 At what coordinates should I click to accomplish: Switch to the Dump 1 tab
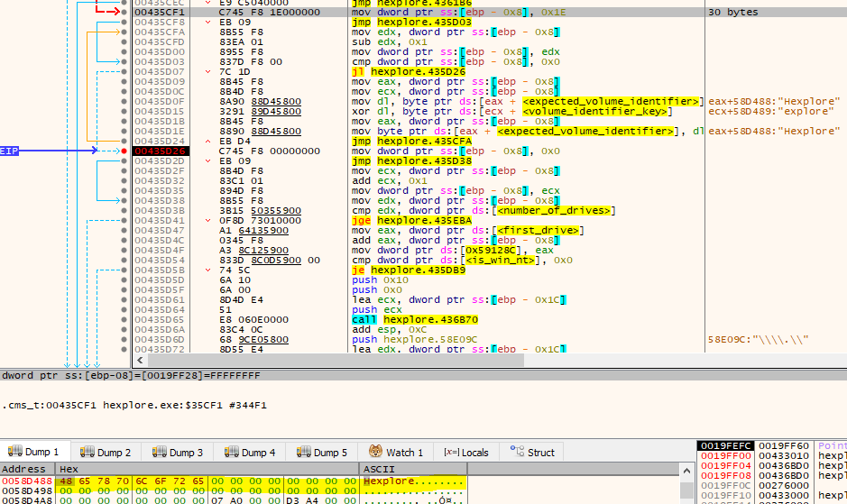[x=34, y=452]
